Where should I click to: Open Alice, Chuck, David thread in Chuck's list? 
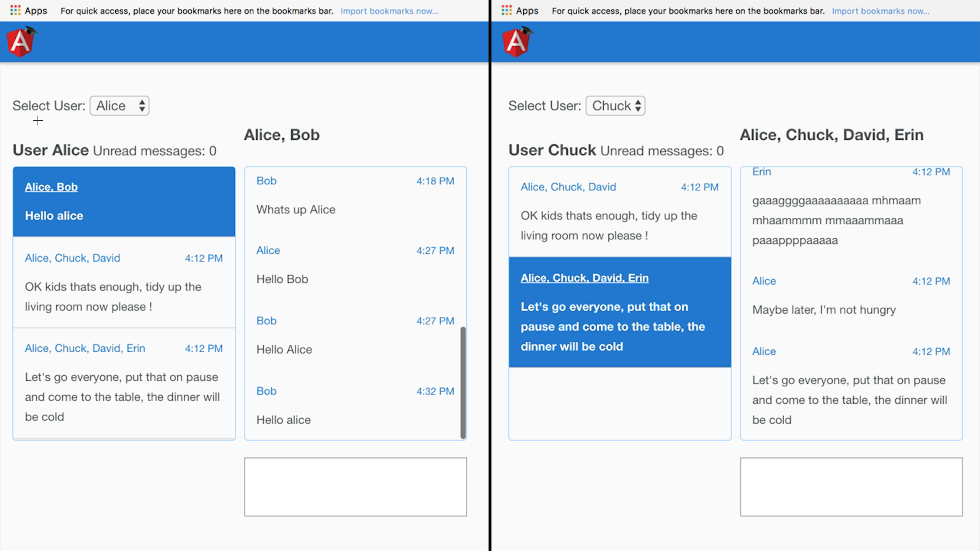[620, 212]
